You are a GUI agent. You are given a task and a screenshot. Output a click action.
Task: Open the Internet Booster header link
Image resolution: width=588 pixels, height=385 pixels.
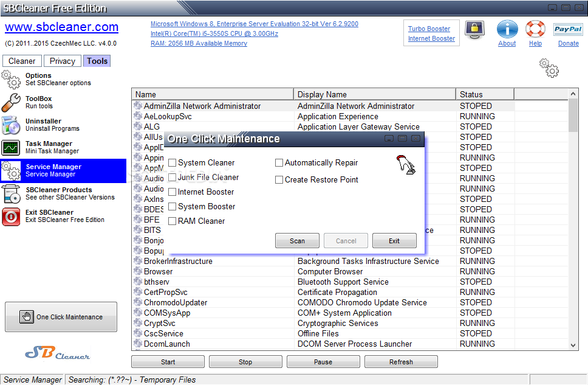(x=431, y=38)
